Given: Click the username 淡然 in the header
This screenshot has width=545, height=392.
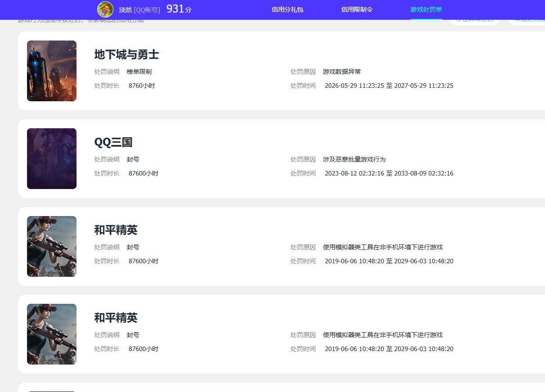Looking at the screenshot, I should tap(126, 10).
